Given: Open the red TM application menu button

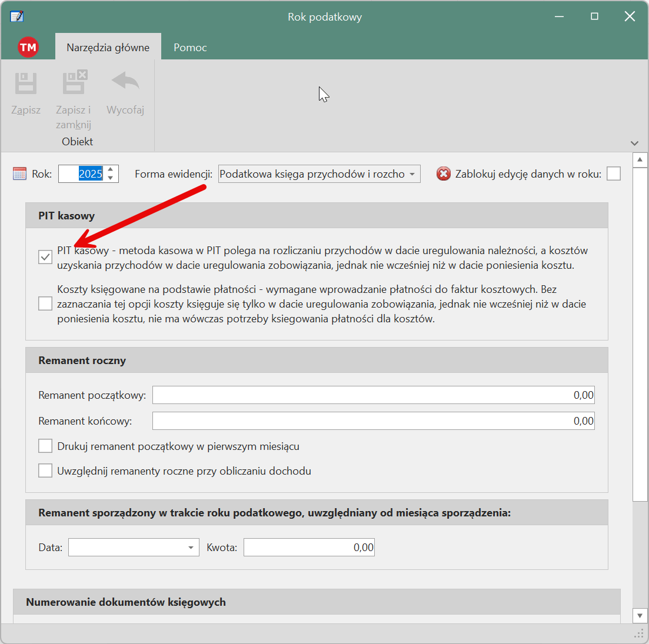Looking at the screenshot, I should 28,47.
